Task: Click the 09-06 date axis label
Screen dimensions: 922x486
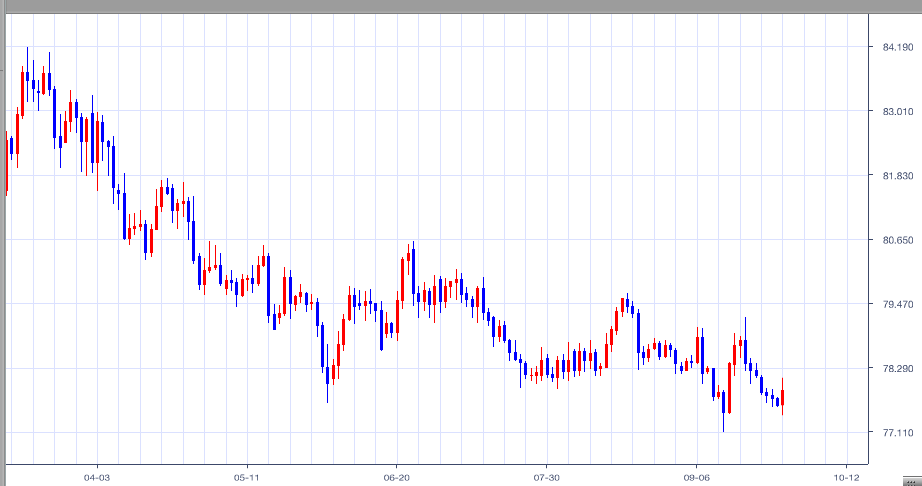Action: pyautogui.click(x=697, y=477)
